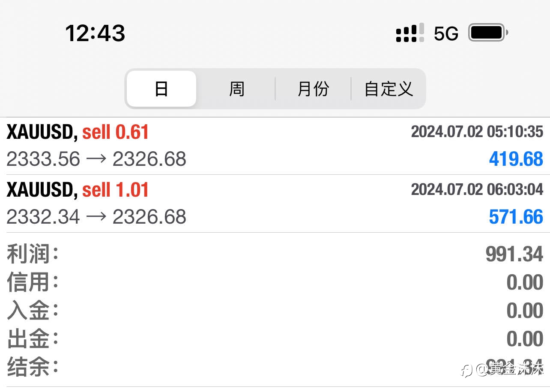Image resolution: width=550 pixels, height=392 pixels.
Task: Tap the 出金 withdrawal row
Action: 275,339
